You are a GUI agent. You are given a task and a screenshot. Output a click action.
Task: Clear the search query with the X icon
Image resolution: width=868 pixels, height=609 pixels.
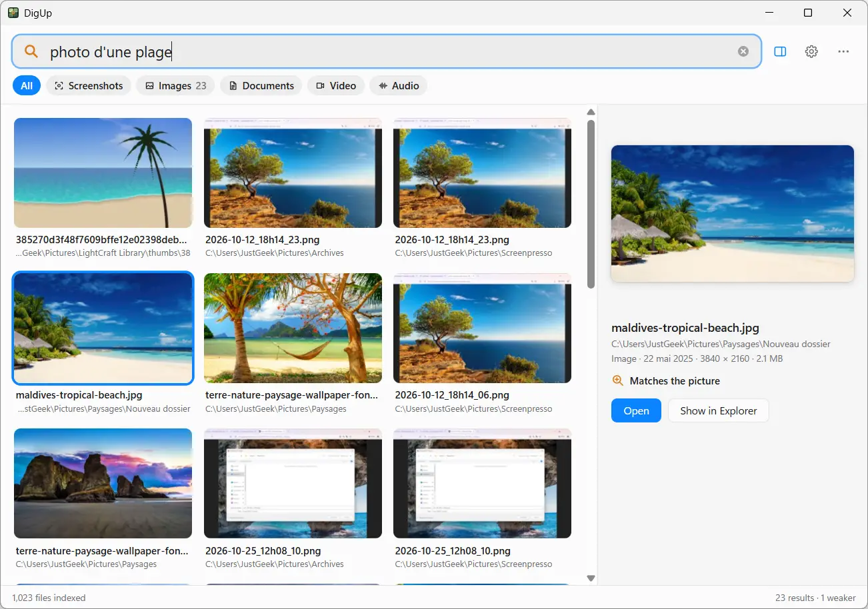pos(743,51)
